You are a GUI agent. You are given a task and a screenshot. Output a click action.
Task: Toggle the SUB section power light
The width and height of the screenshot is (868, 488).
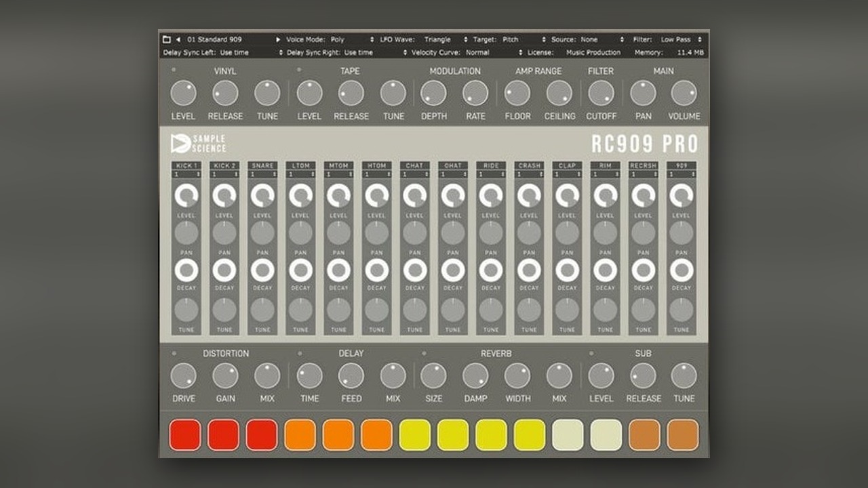pyautogui.click(x=591, y=353)
